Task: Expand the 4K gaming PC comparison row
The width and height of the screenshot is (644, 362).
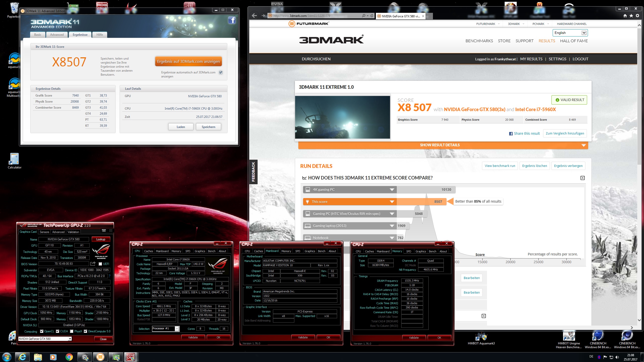Action: point(350,190)
